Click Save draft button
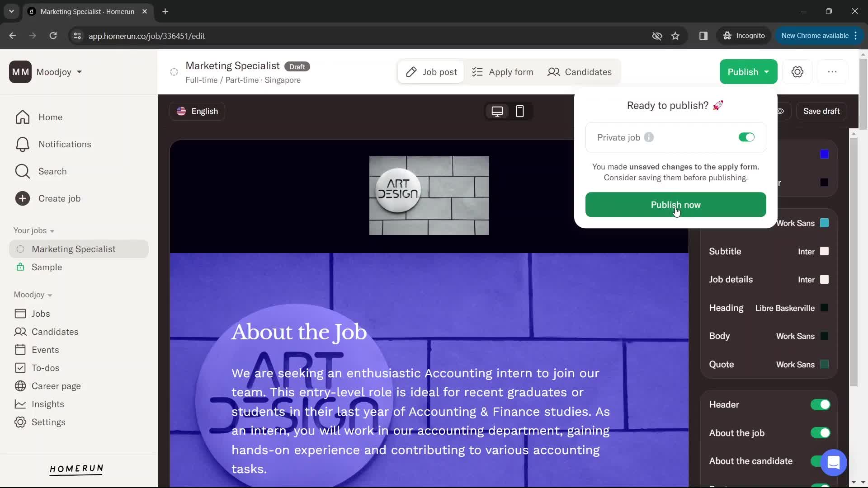This screenshot has width=868, height=488. tap(821, 111)
